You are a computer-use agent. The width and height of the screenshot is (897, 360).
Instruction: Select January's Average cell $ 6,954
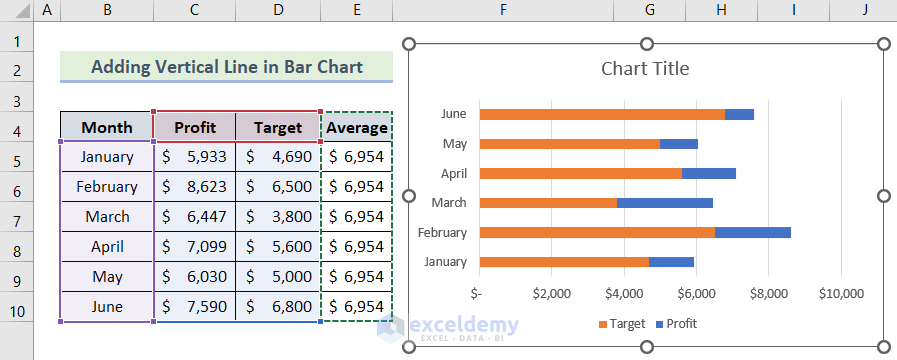click(357, 156)
